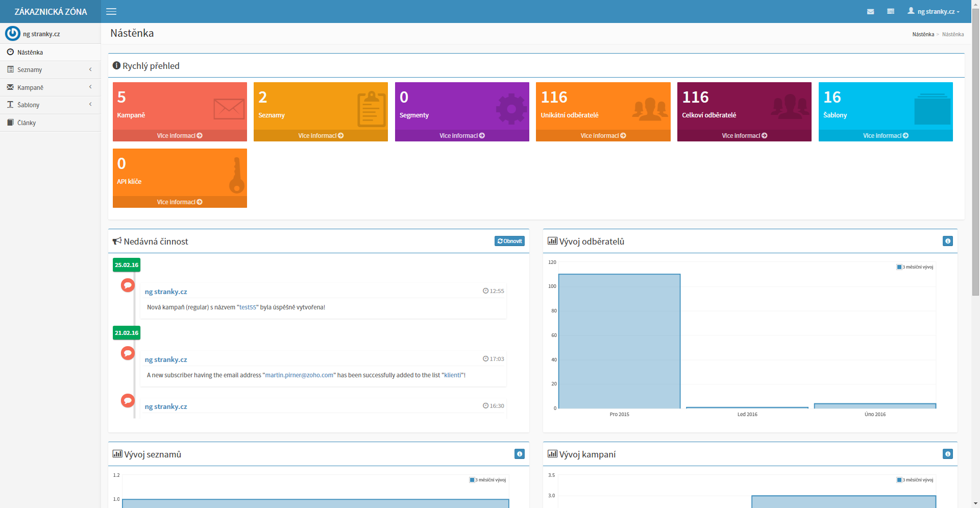Expand the Šablony sidebar menu

(50, 105)
